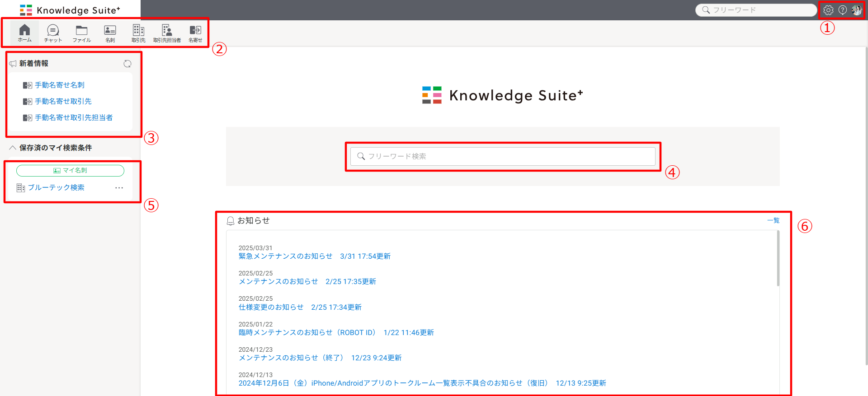Focus the header フリーワード search field
The image size is (868, 396).
756,10
